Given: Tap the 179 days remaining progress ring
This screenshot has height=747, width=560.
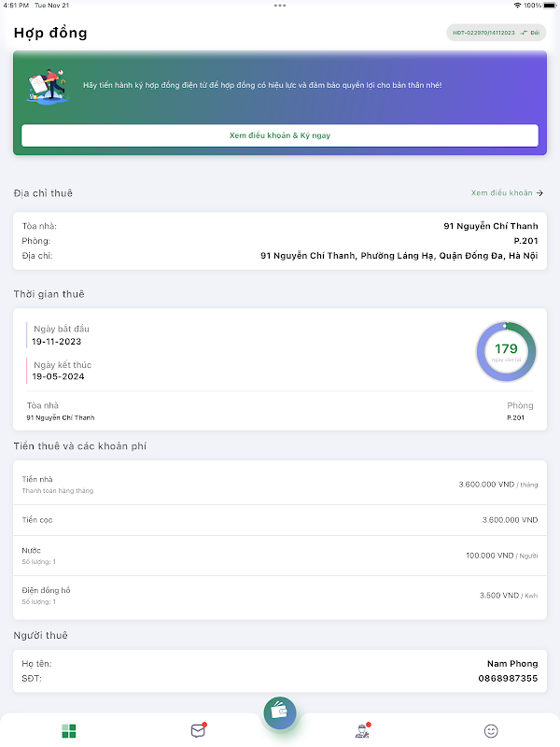Looking at the screenshot, I should coord(506,352).
